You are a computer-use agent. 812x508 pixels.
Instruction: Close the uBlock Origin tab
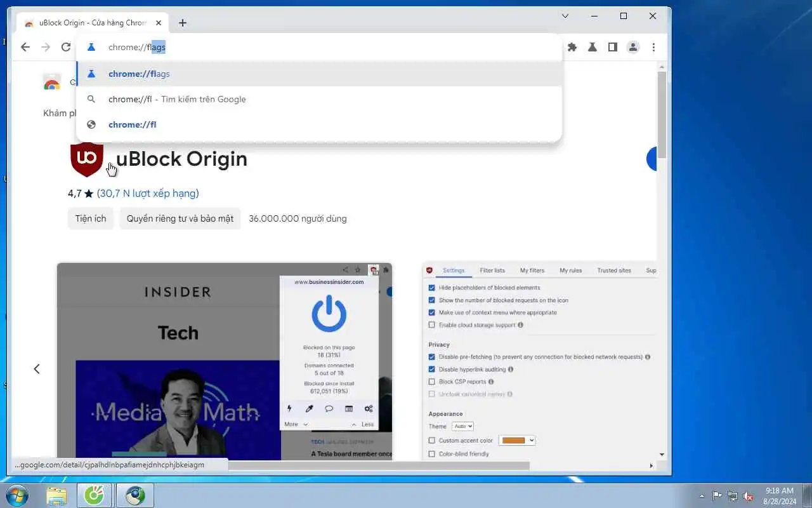click(x=159, y=23)
